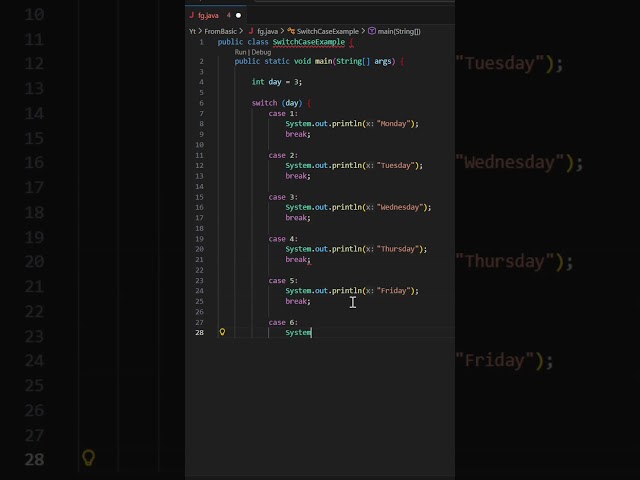Click the break statement on line 9

(x=298, y=134)
